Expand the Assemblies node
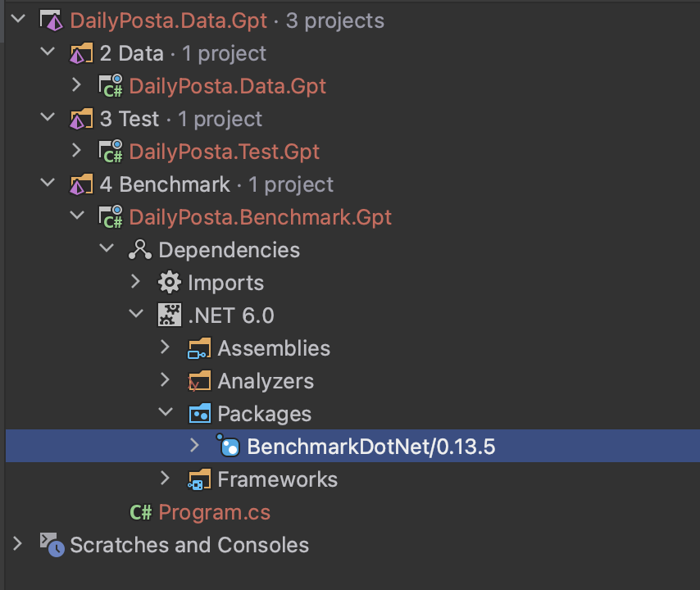The height and width of the screenshot is (590, 700). coord(166,348)
